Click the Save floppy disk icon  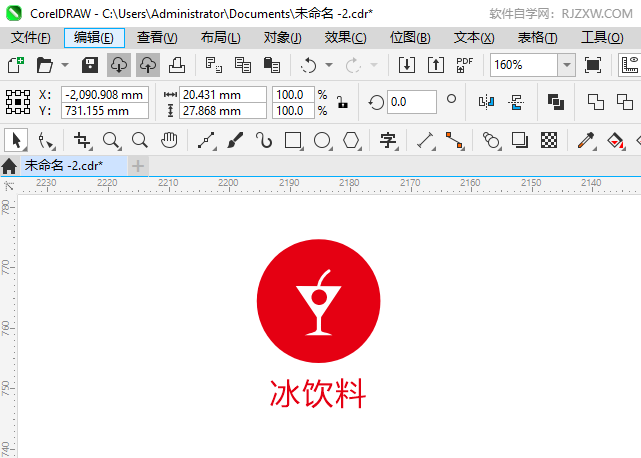click(90, 65)
